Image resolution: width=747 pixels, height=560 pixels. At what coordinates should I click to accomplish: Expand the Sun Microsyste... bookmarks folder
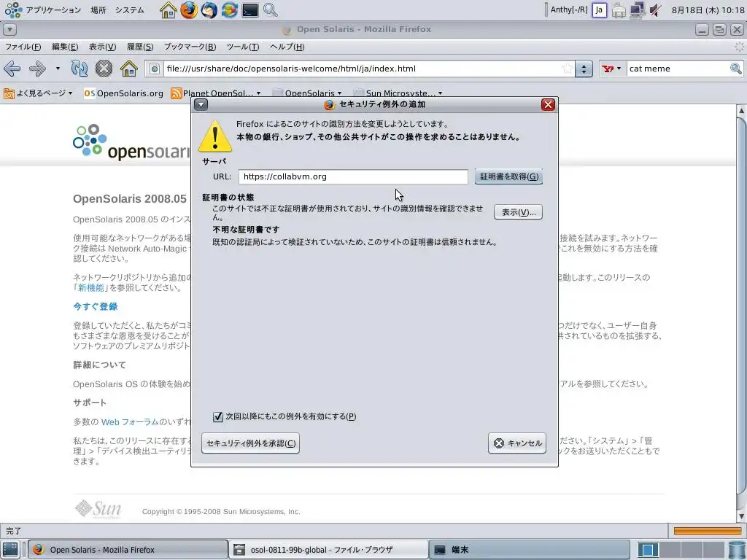(398, 93)
